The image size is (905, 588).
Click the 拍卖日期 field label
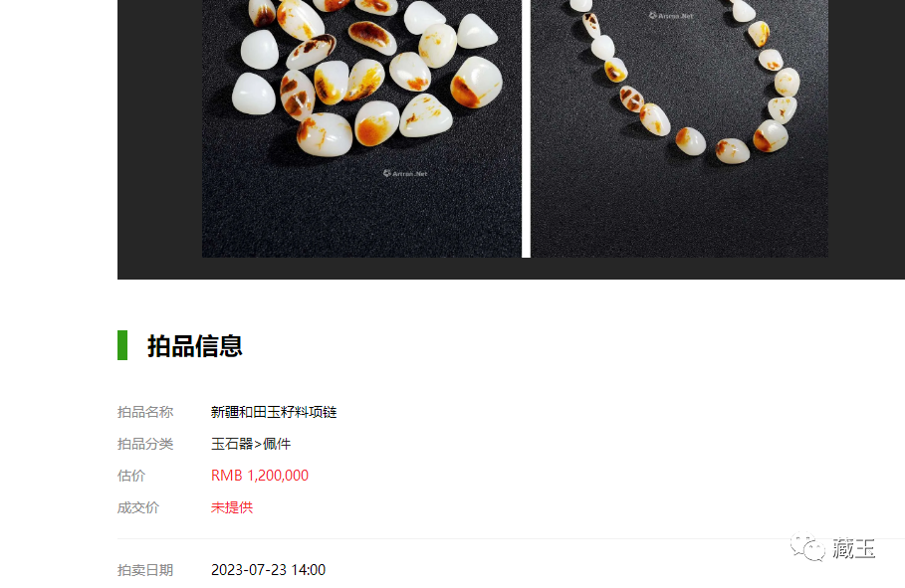[x=145, y=570]
